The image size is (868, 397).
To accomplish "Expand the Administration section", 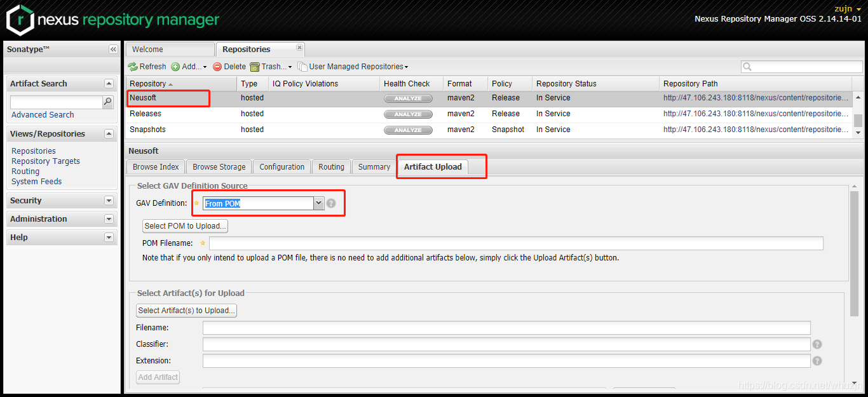I will click(x=109, y=219).
